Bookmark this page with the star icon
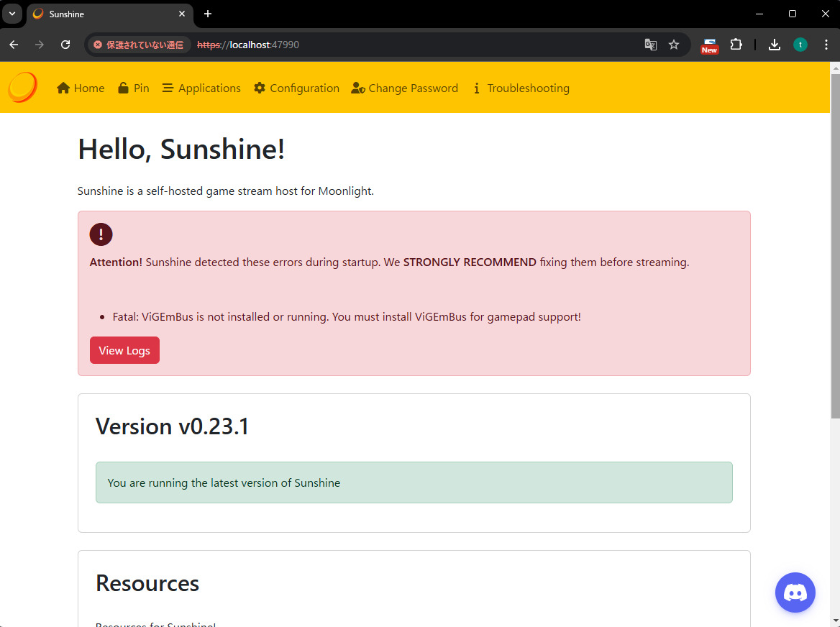 [674, 45]
